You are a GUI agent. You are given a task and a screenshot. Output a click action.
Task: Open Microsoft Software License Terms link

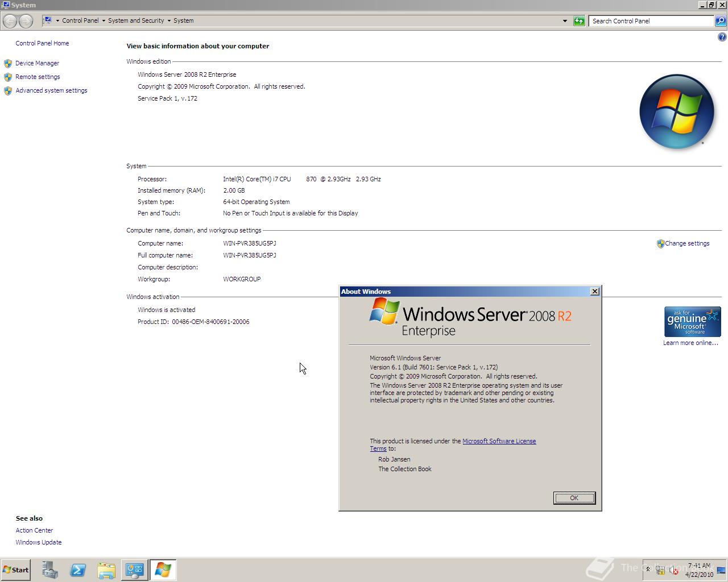click(x=499, y=441)
